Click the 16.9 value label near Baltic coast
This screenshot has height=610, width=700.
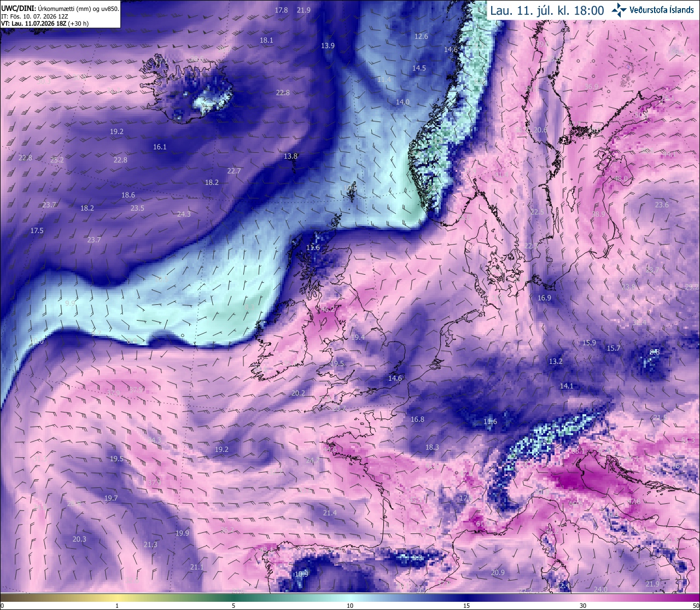544,298
